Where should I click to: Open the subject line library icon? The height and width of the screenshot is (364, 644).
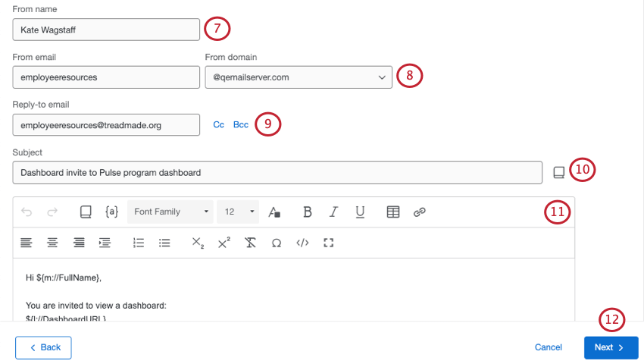click(559, 172)
